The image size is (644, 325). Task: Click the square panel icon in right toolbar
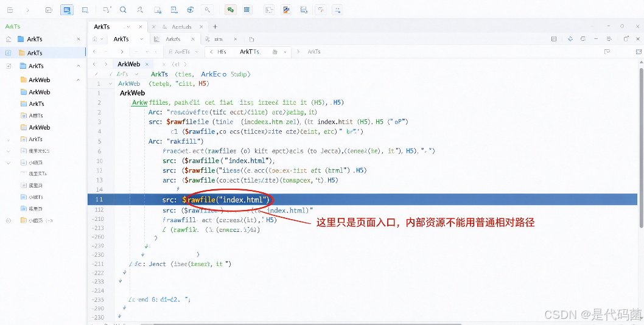554,39
